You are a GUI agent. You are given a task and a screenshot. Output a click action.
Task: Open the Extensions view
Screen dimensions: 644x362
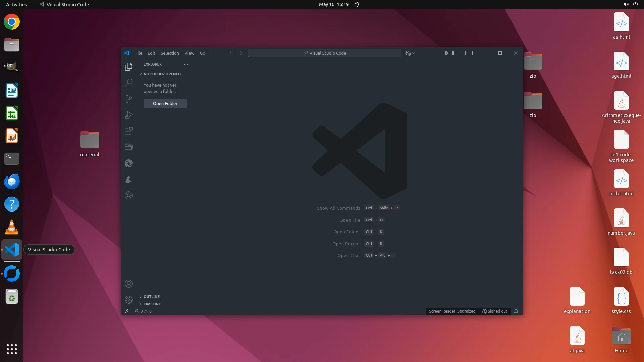click(x=129, y=131)
